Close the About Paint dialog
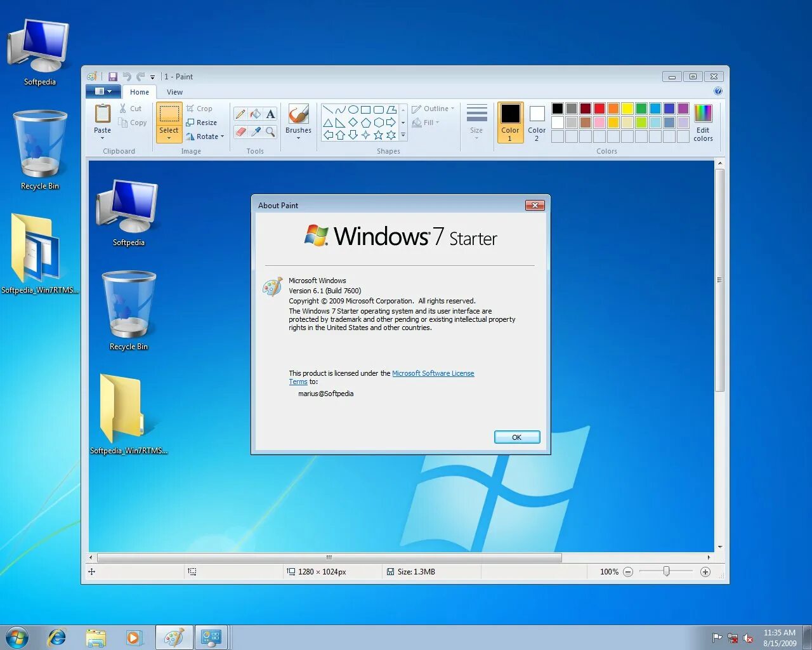The height and width of the screenshot is (650, 812). pyautogui.click(x=535, y=205)
